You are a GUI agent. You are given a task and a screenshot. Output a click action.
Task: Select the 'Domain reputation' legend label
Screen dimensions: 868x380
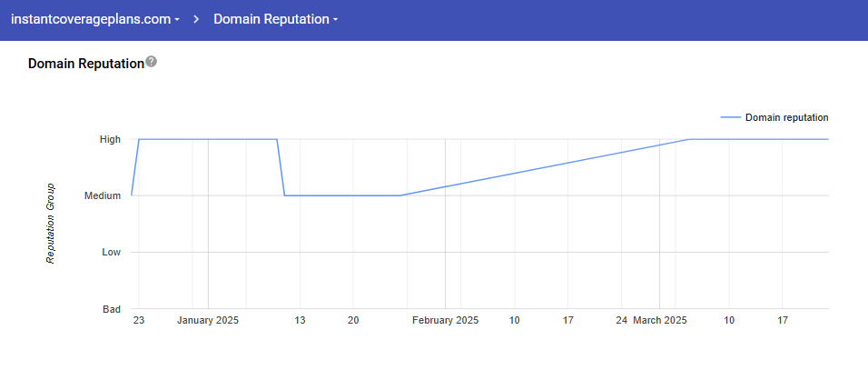point(786,117)
